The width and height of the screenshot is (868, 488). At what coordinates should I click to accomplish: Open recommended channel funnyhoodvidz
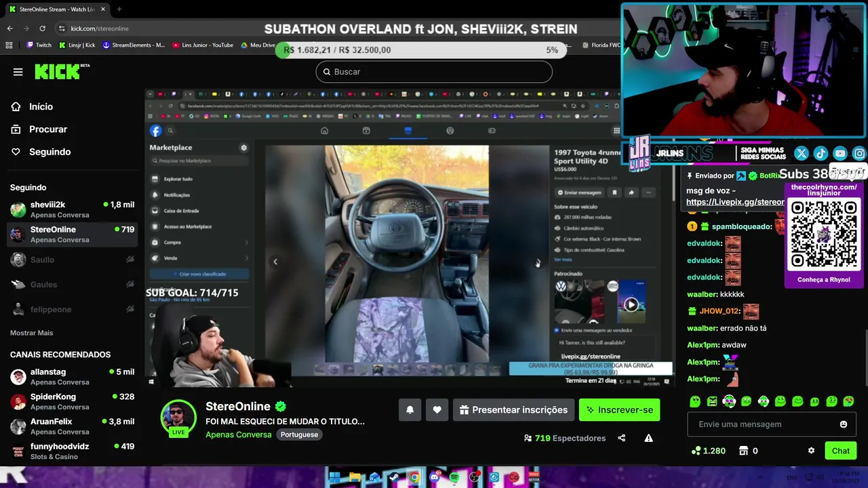pos(72,451)
